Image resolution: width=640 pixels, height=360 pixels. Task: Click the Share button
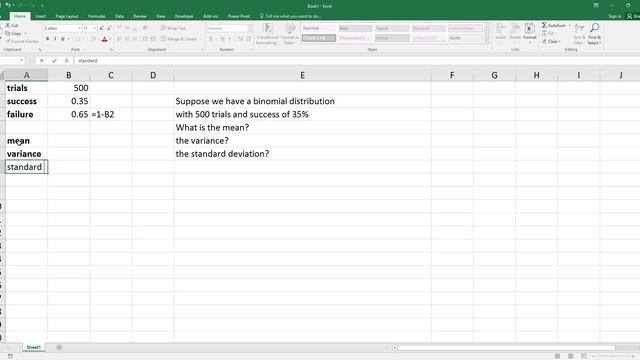click(633, 16)
